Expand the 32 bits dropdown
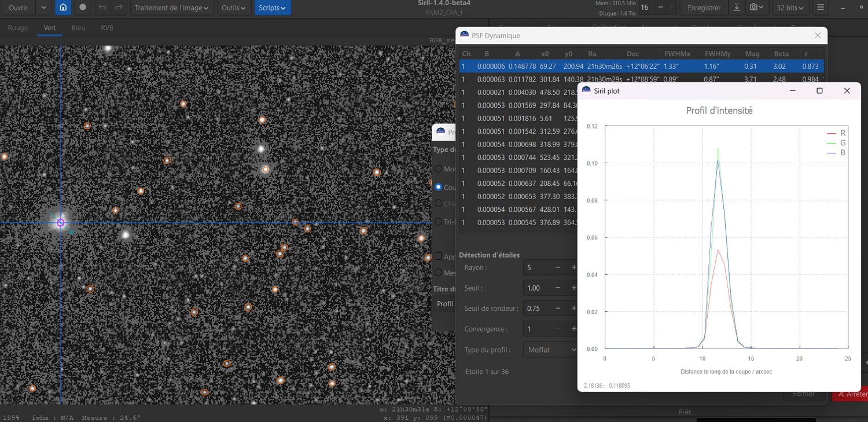Viewport: 868px width, 422px height. pos(791,8)
